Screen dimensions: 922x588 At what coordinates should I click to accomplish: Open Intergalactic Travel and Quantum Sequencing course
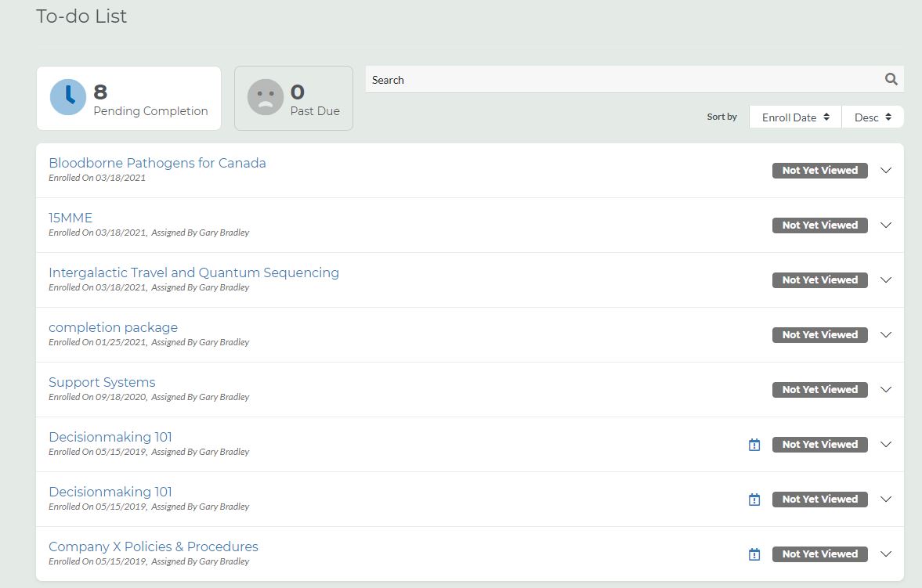(193, 272)
